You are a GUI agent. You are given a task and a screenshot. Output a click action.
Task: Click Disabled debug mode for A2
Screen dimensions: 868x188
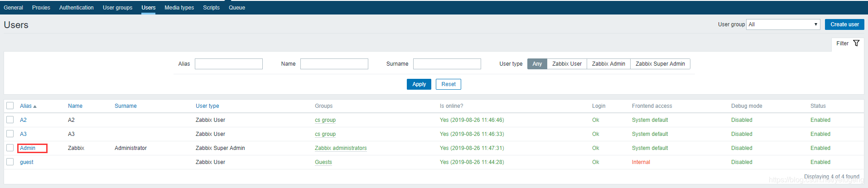(x=742, y=120)
